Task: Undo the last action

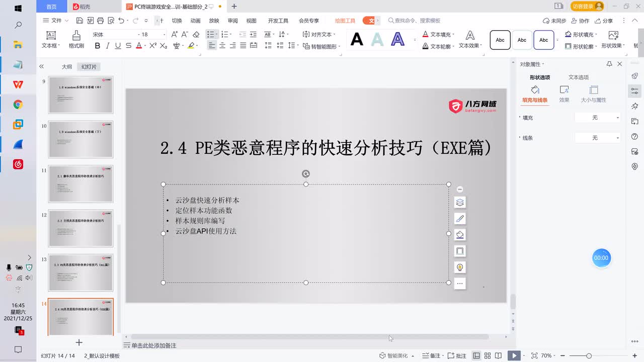Action: tap(121, 21)
